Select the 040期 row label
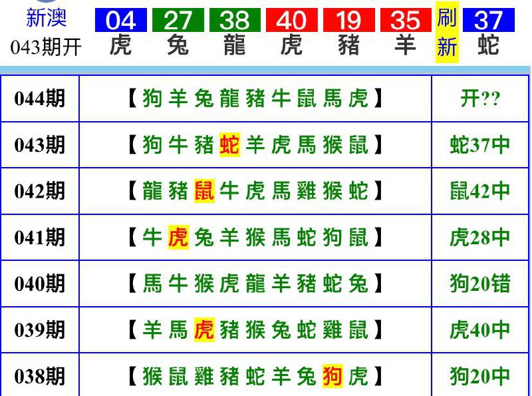This screenshot has width=532, height=396. [40, 284]
